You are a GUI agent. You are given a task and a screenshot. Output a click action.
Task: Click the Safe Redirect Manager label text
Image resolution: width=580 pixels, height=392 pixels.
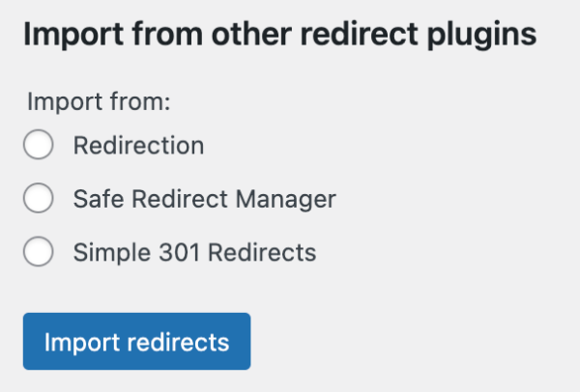click(x=204, y=200)
